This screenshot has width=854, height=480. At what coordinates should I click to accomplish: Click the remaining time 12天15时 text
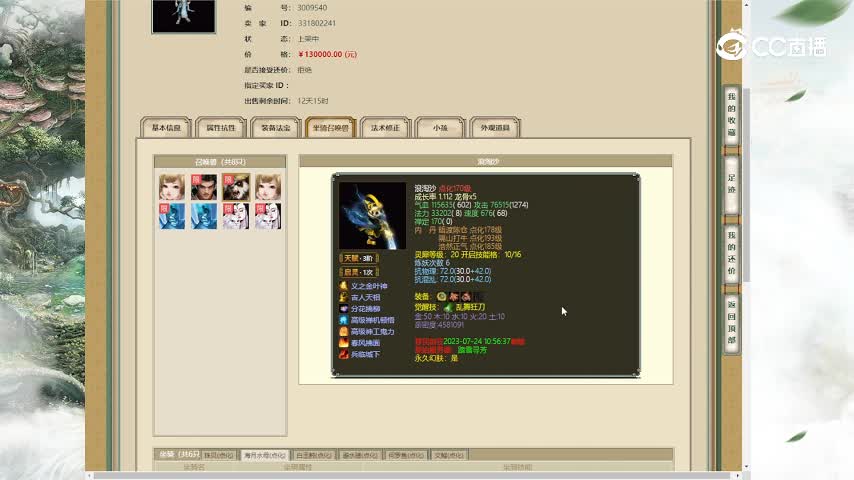(x=313, y=101)
